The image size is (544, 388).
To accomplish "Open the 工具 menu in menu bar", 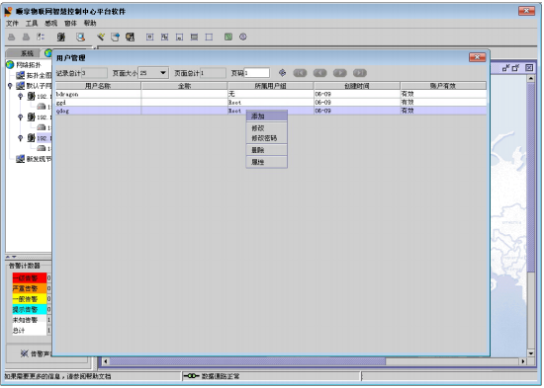I will tap(32, 23).
